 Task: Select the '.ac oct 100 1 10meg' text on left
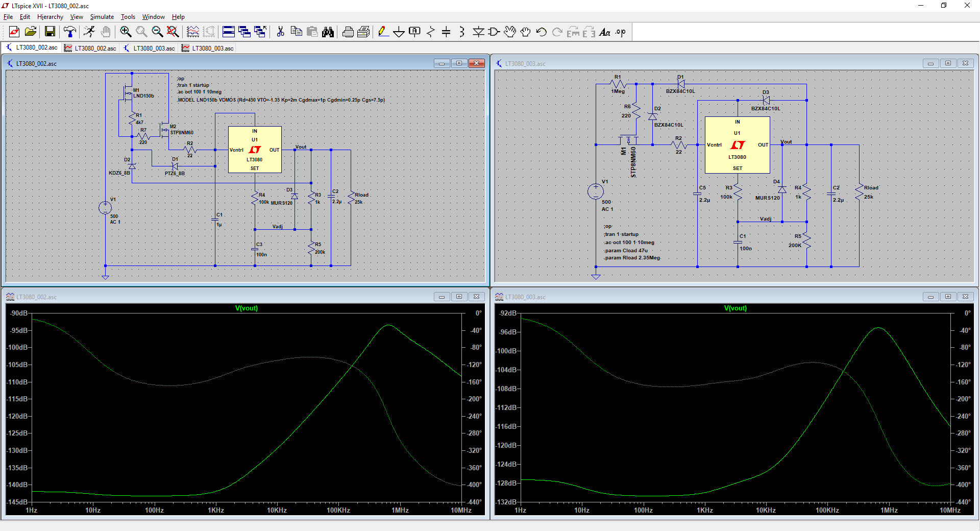coord(200,92)
